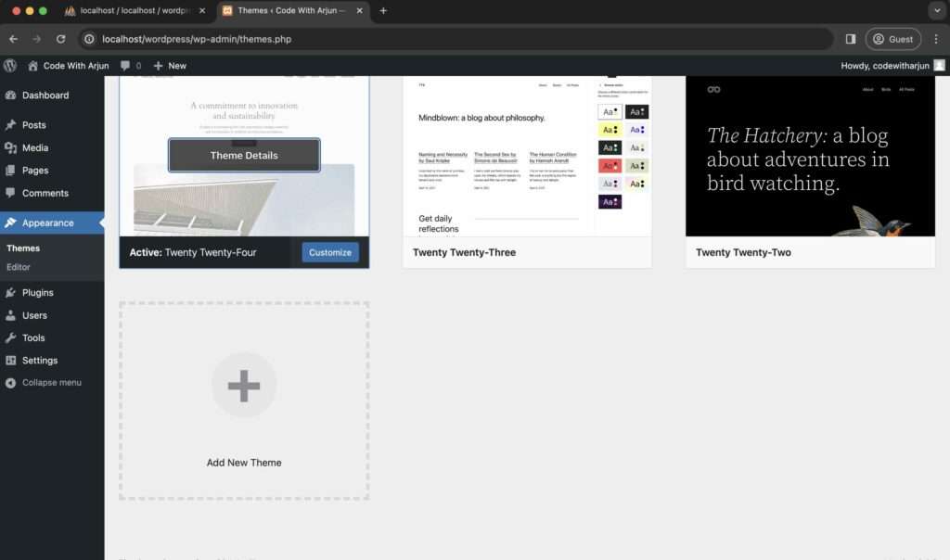Click the Appearance paintbrush icon
950x560 pixels.
pos(10,223)
